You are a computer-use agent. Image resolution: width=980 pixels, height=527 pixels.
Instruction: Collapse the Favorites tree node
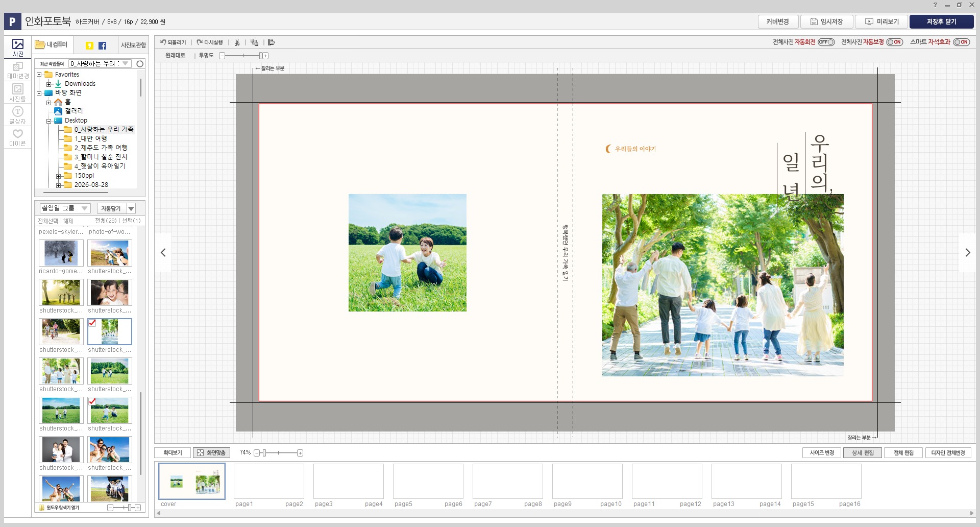(x=39, y=75)
